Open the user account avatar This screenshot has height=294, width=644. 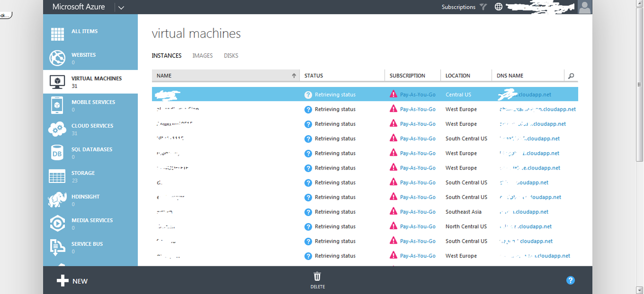click(x=585, y=7)
